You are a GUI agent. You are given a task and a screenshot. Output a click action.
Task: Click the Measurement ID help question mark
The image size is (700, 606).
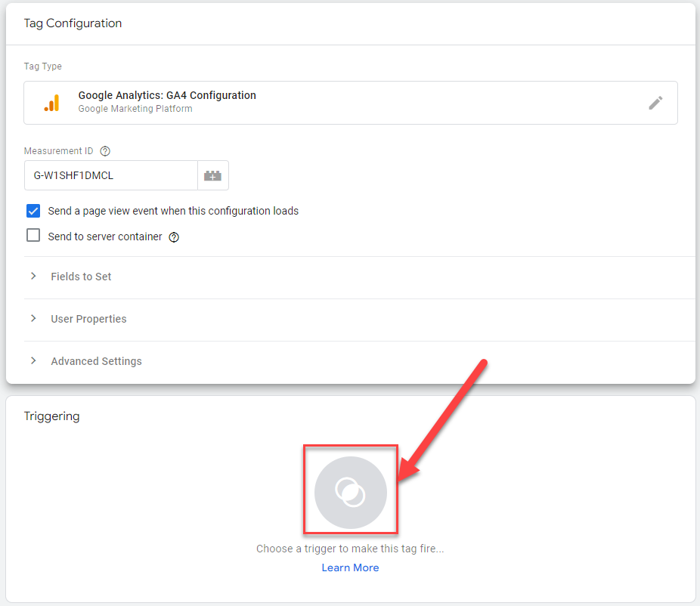click(105, 151)
